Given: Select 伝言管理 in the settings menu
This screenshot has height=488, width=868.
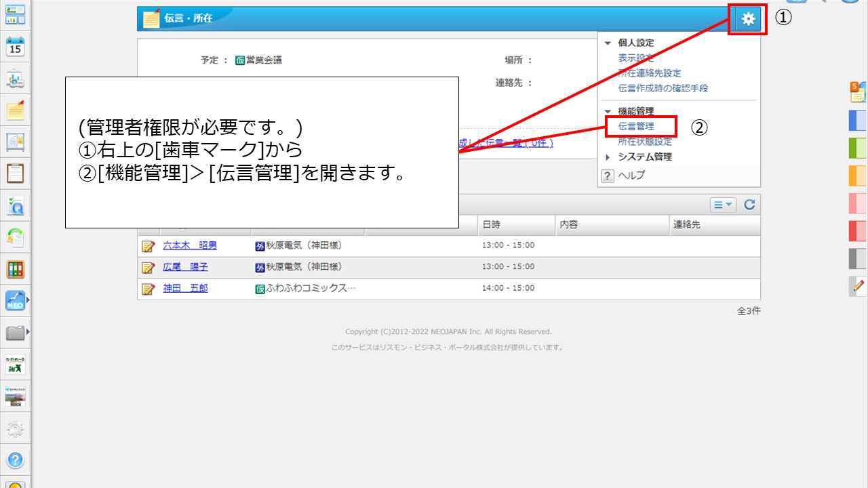Looking at the screenshot, I should click(636, 127).
